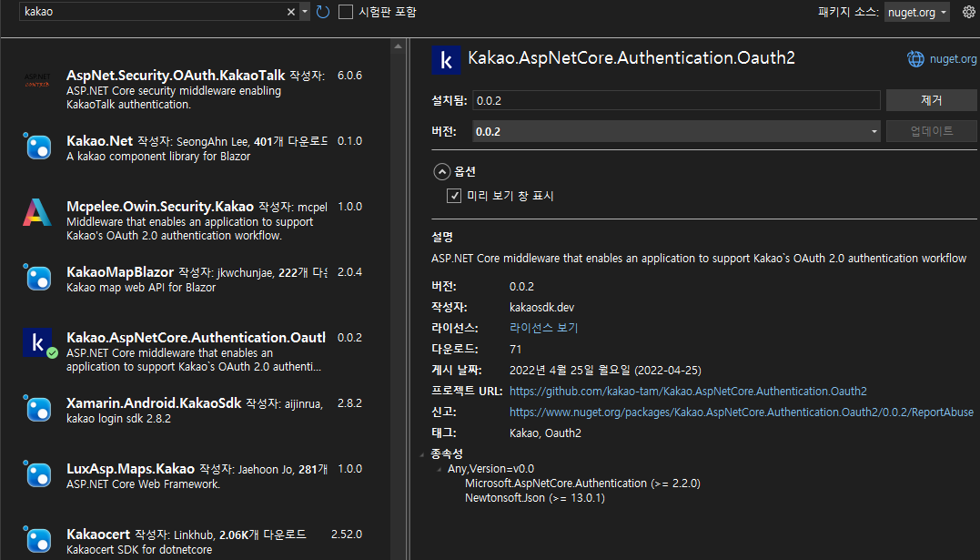Open package source settings gear

pyautogui.click(x=969, y=12)
